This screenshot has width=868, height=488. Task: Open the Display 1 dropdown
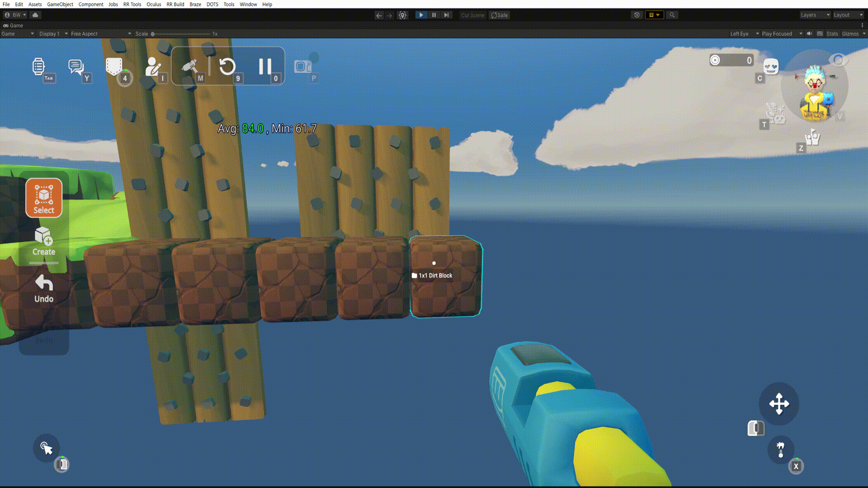[53, 34]
